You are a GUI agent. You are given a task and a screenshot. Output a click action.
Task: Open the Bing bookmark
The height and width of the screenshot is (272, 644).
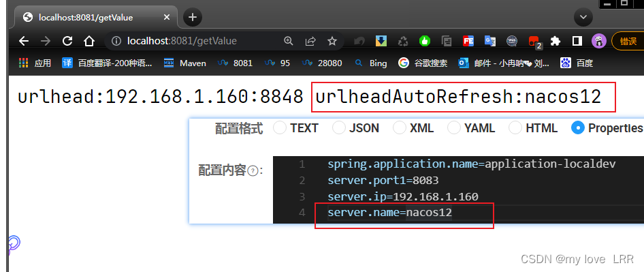click(x=371, y=63)
